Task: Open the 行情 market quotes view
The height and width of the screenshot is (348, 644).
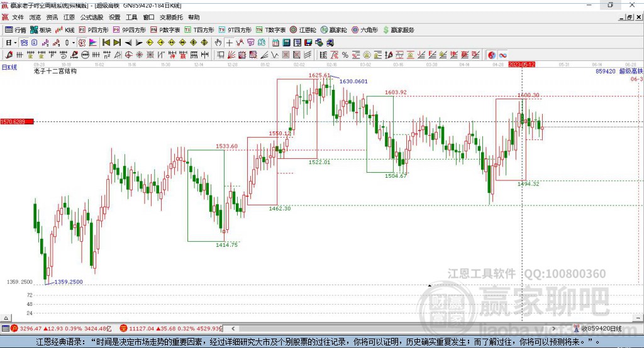Action: pyautogui.click(x=15, y=30)
